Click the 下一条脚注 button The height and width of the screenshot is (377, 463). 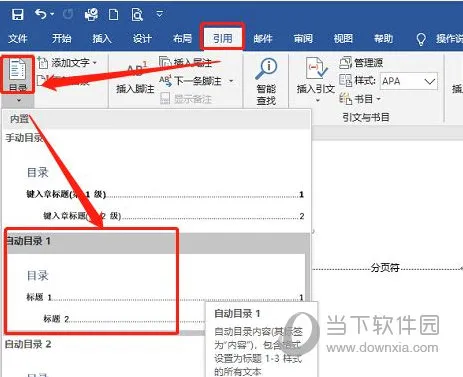190,81
